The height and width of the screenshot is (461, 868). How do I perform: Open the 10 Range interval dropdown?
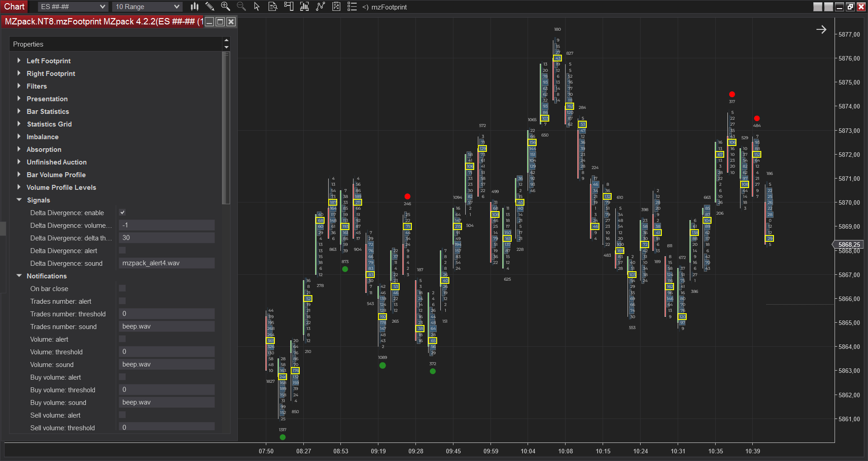click(147, 7)
